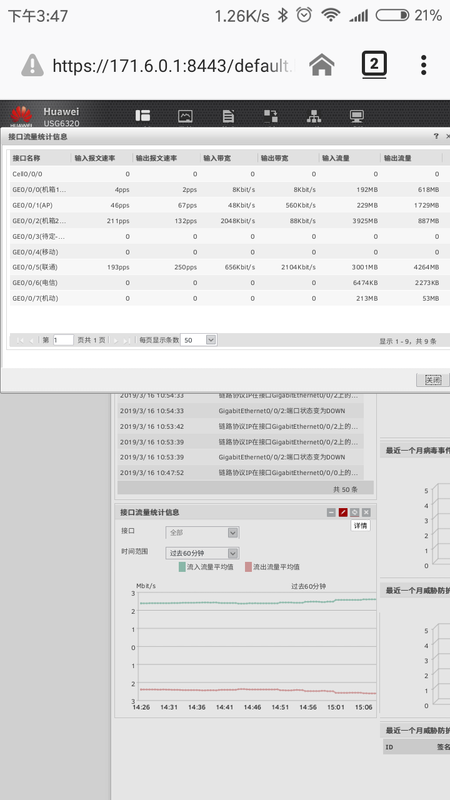Close the 接口流量统计信息 widget with X icon
450x800 pixels.
coord(366,512)
